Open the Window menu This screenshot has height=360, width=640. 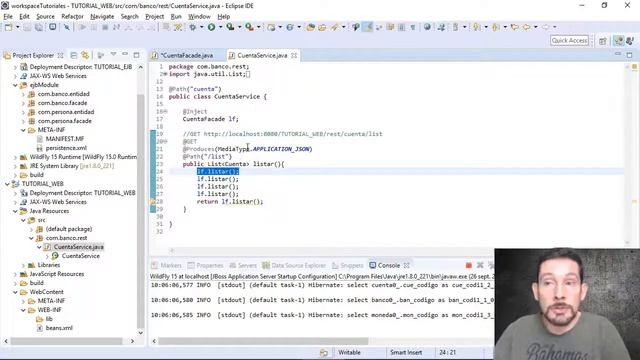(199, 16)
